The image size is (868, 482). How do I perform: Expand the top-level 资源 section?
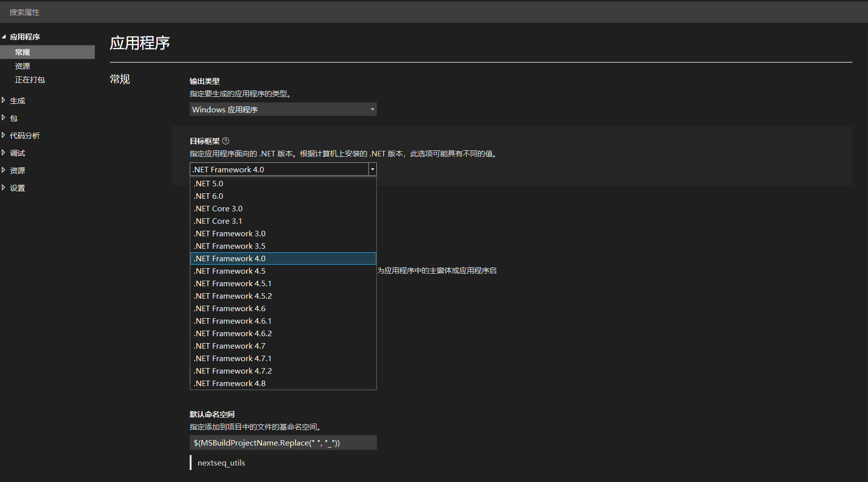(3, 170)
